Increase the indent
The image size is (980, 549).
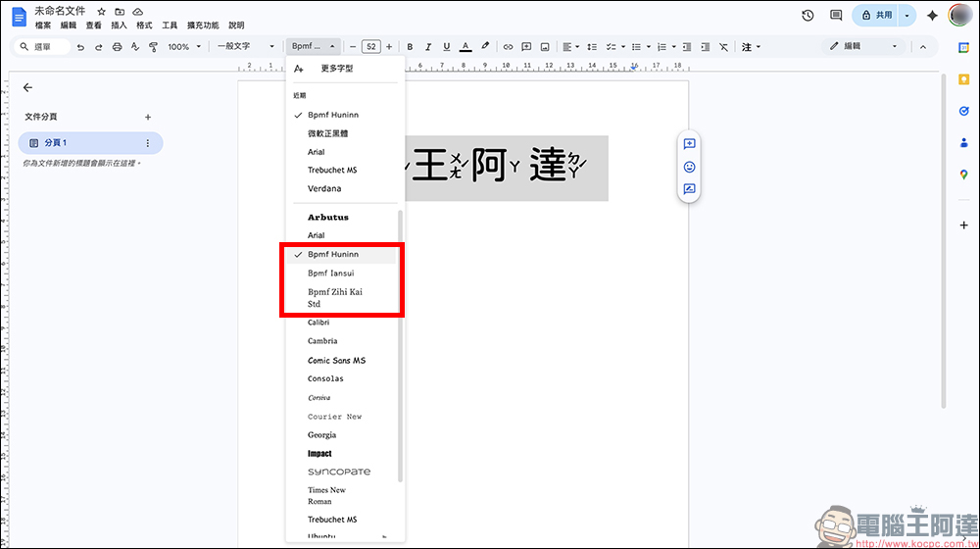click(705, 47)
